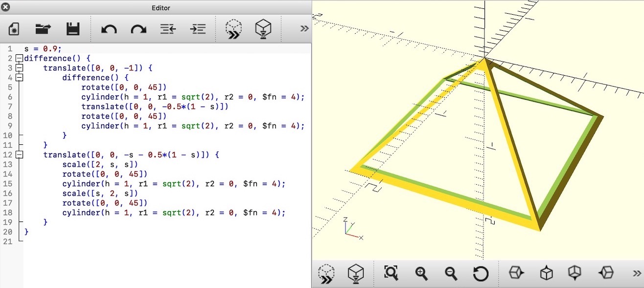Screen dimensions: 644x288
Task: Click 'scale([s, 2, s])' in the code
Action: 100,194
